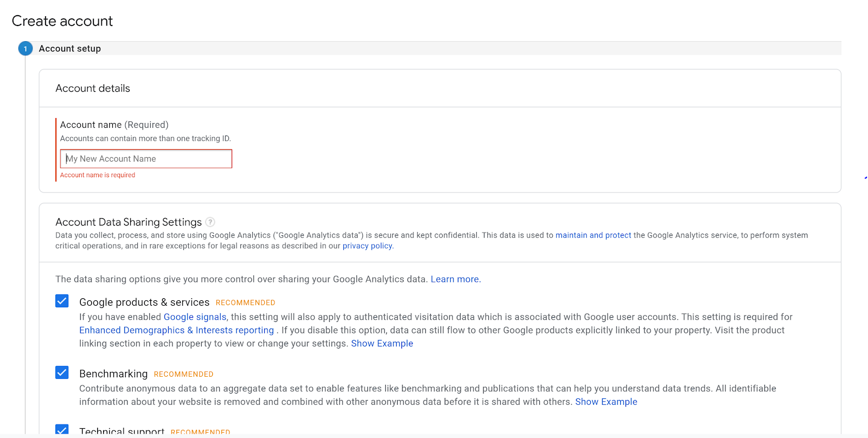Collapse the Account setup step header
Image resolution: width=868 pixels, height=438 pixels.
tap(70, 49)
